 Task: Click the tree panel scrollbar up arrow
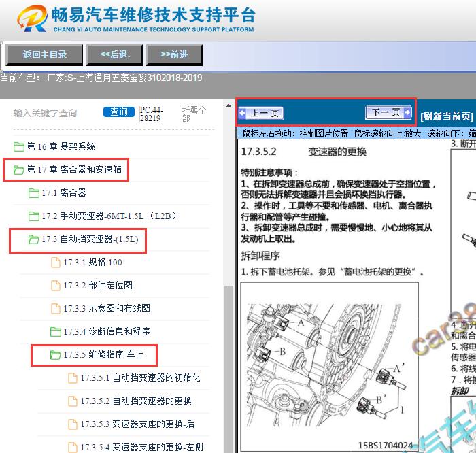coord(228,105)
